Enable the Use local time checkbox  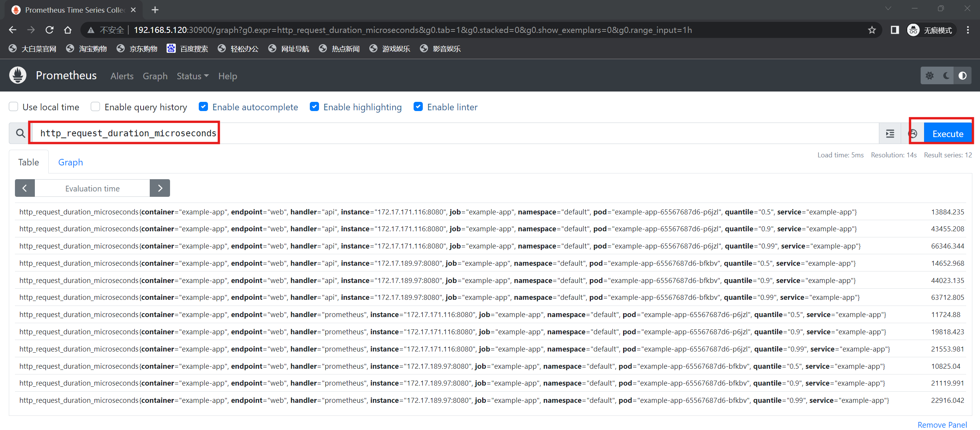(x=14, y=107)
